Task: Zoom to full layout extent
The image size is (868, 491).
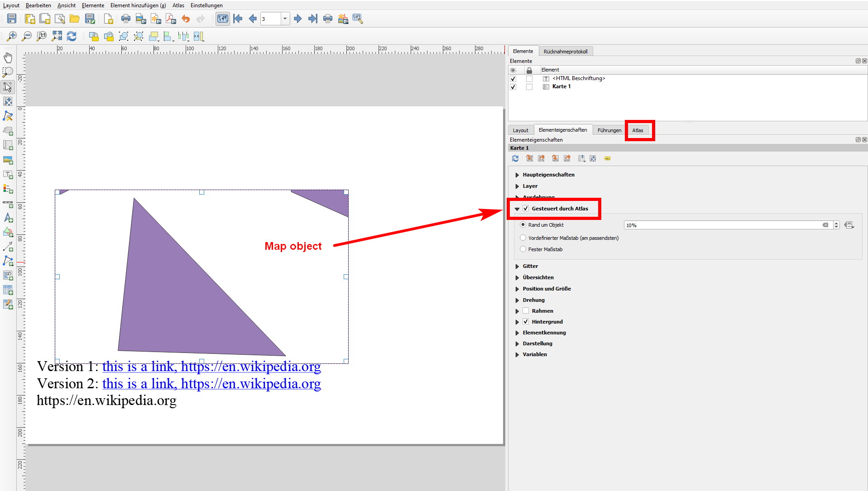Action: (x=57, y=36)
